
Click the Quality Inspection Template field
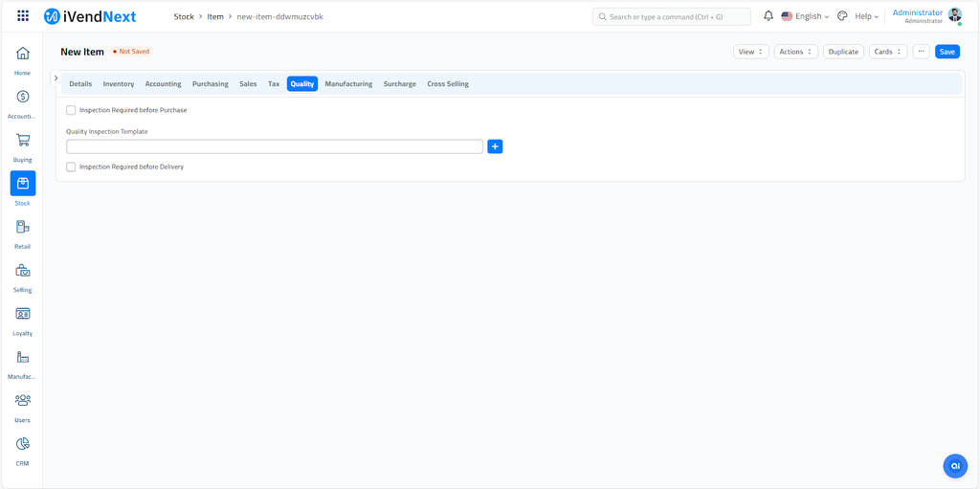point(275,146)
